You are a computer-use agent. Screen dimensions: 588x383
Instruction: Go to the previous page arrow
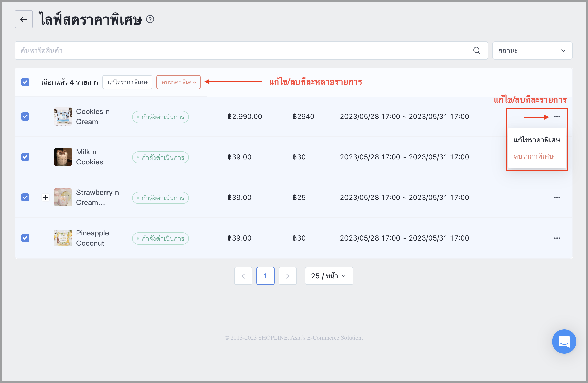243,276
